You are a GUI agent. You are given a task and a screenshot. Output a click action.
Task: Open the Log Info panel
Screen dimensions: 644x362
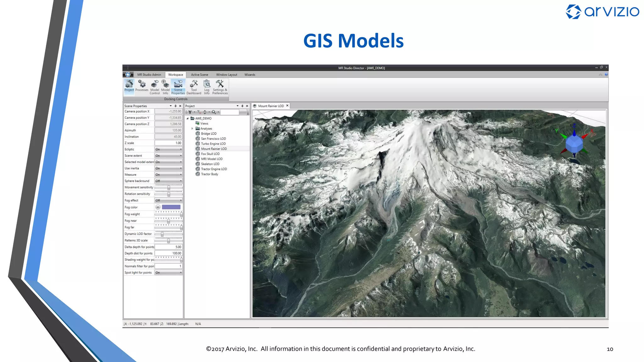[207, 86]
